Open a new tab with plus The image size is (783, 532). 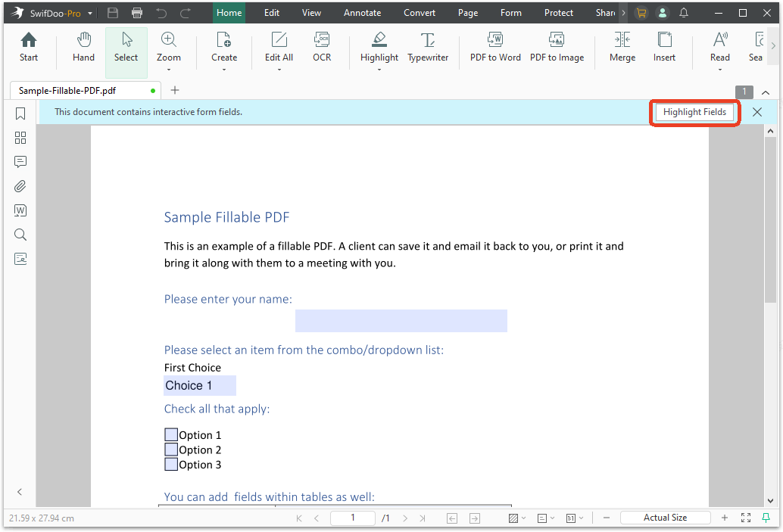click(175, 90)
